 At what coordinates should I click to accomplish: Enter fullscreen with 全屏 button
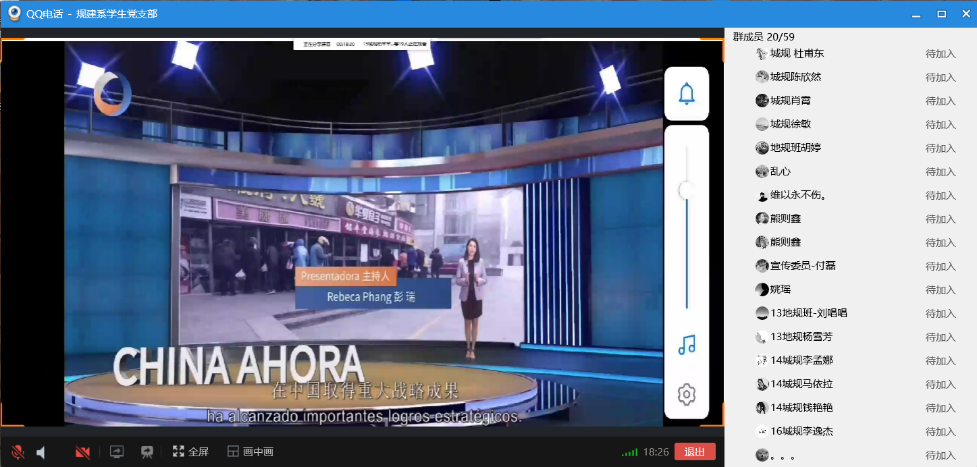190,452
